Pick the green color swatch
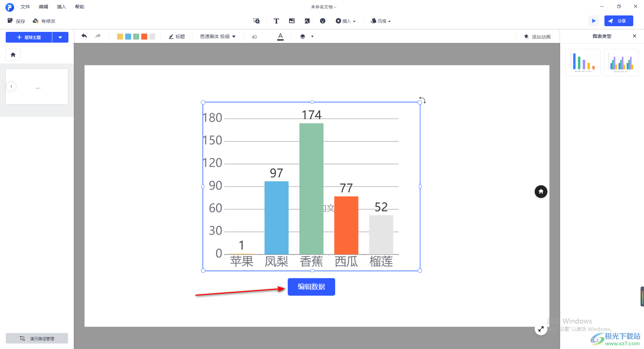This screenshot has width=644, height=349. pos(136,37)
